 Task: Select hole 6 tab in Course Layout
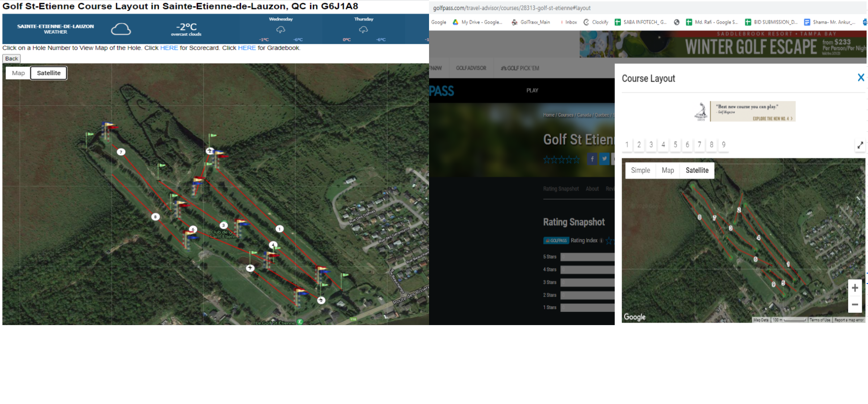[687, 145]
